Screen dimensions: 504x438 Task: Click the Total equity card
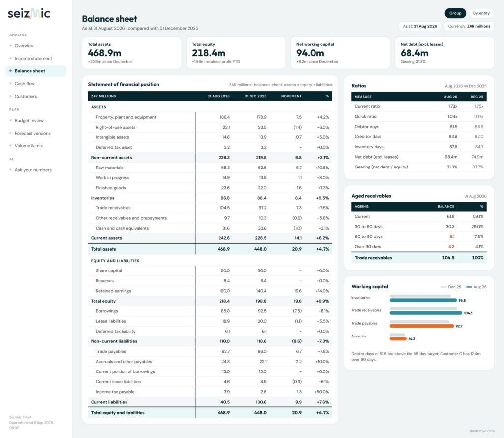click(x=236, y=53)
